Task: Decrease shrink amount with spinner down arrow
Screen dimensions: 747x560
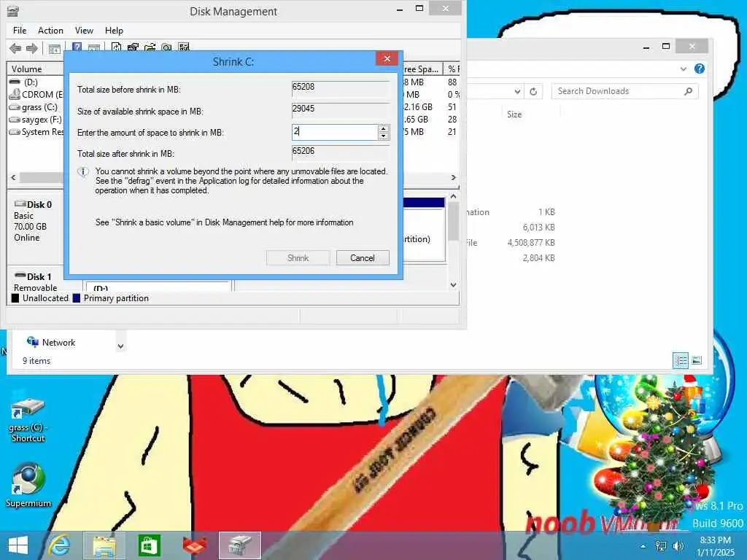Action: [384, 136]
